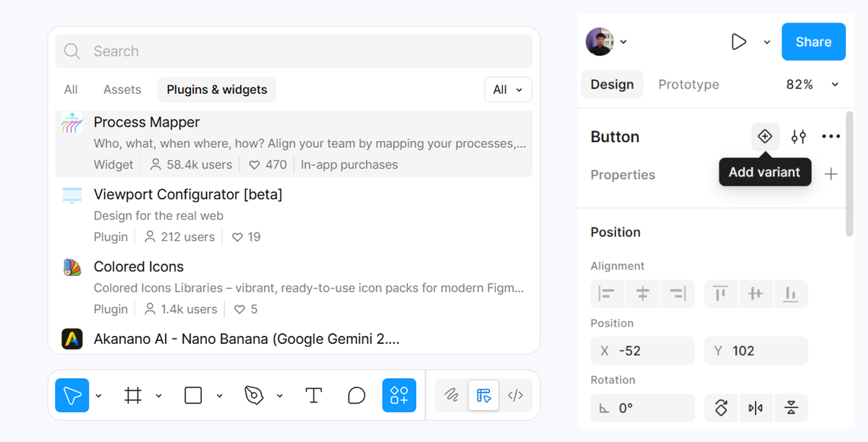The image size is (868, 442).
Task: Switch to Dev Mode code toggle
Action: [515, 396]
